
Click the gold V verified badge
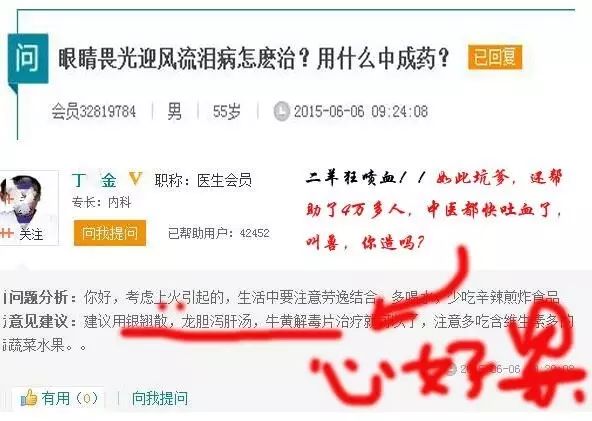point(135,179)
